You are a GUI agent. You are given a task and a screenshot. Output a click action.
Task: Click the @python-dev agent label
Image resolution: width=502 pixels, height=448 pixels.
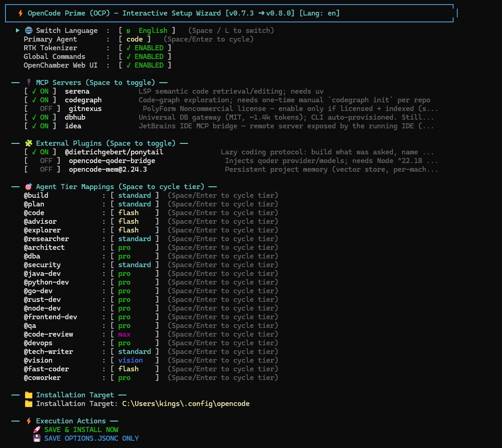(x=47, y=282)
